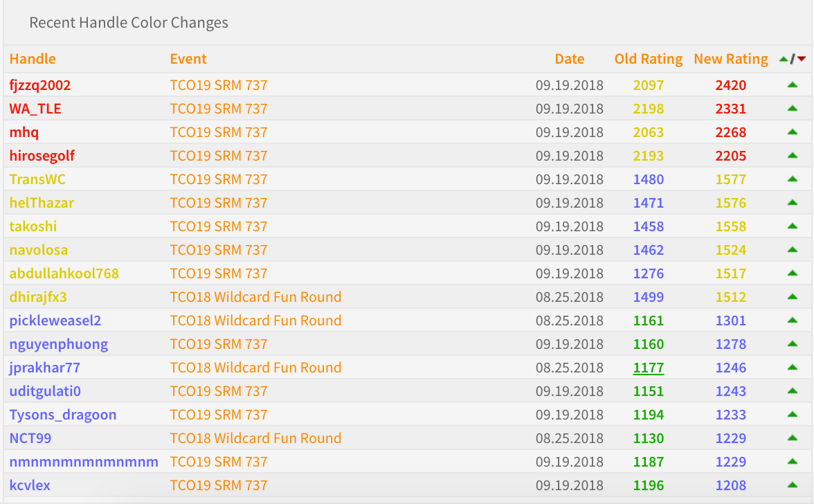Sort by the Handle column header

(33, 59)
